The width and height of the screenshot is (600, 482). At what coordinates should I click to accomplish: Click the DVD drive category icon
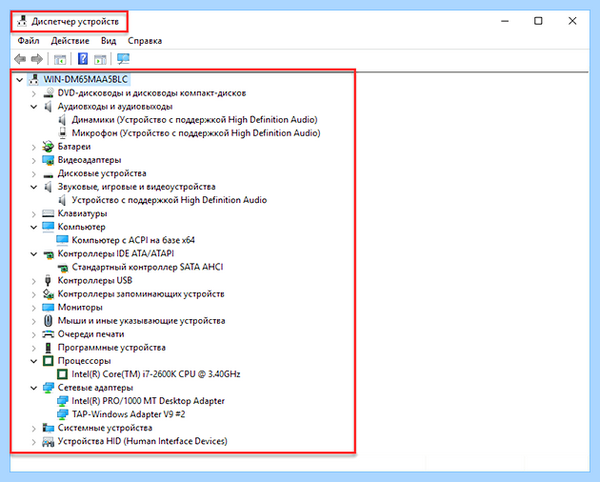[48, 93]
